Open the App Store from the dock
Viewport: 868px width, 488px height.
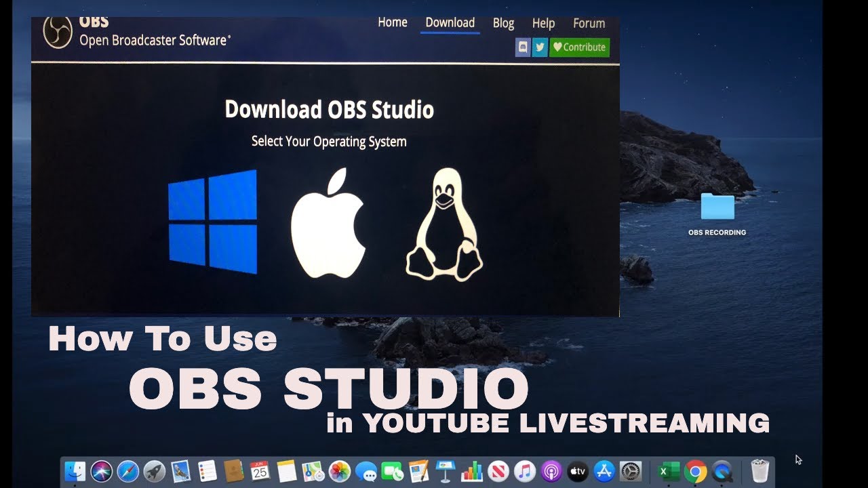coord(604,471)
